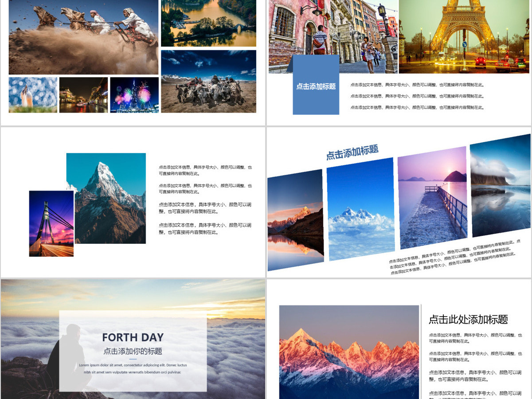
Task: Click the heading 点击此处添加标题
Action: (468, 319)
